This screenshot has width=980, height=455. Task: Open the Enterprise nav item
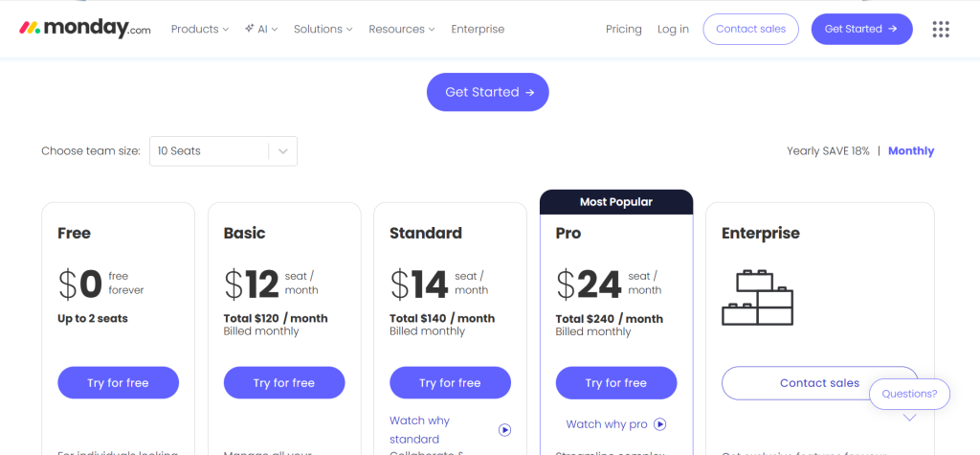coord(478,29)
